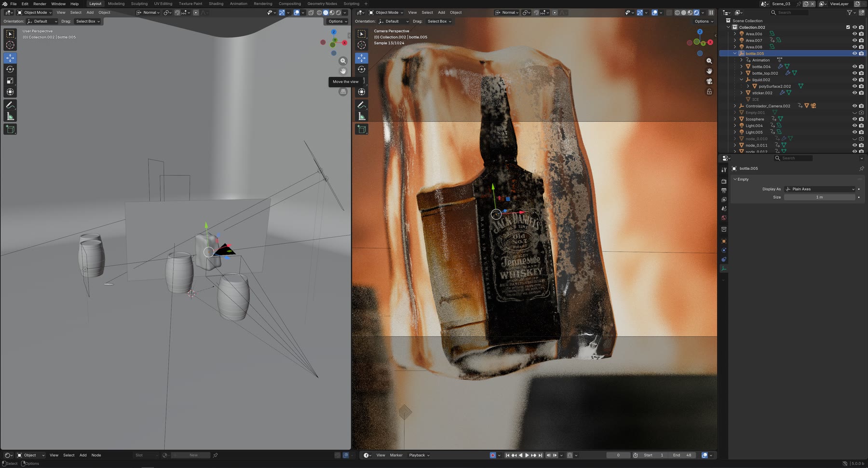Open the outliner filter funnel
The width and height of the screenshot is (868, 468).
click(851, 13)
